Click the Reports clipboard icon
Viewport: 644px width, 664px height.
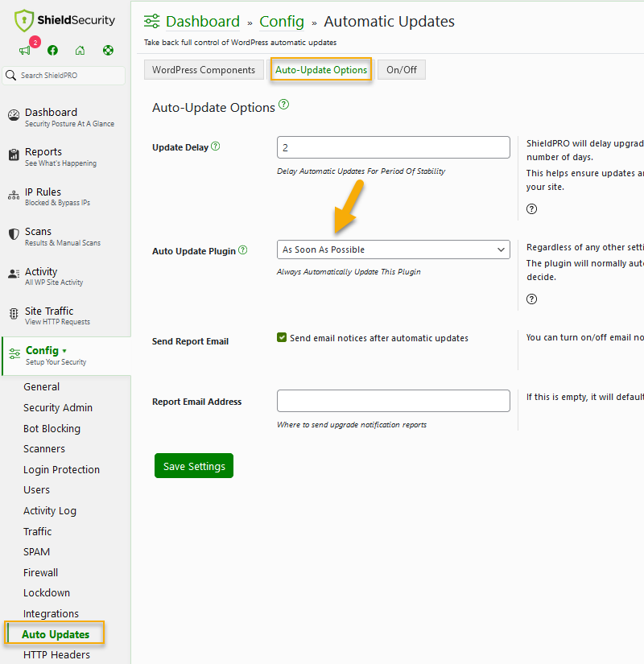point(14,155)
